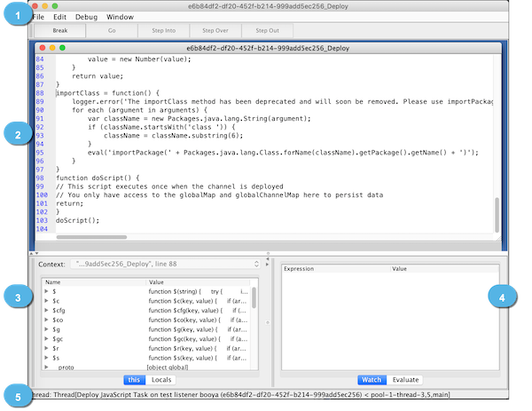This screenshot has width=532, height=411.
Task: Click the Step Over toolbar button
Action: click(217, 29)
